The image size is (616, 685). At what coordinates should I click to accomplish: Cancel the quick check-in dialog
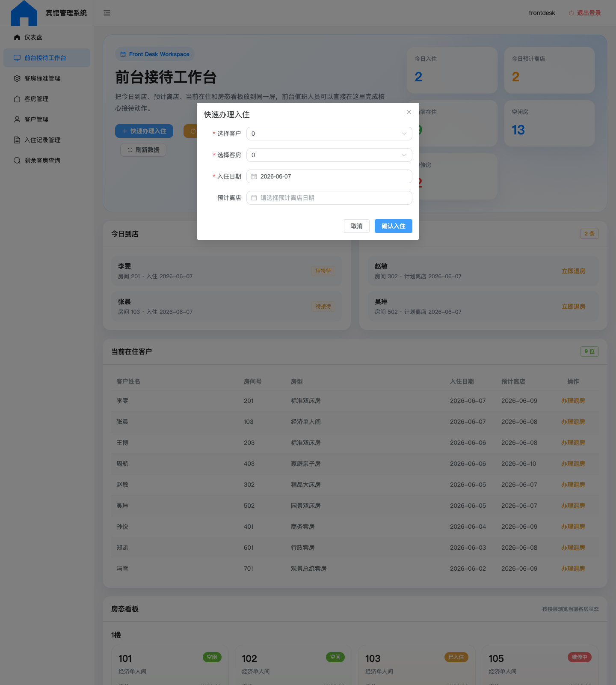click(357, 226)
